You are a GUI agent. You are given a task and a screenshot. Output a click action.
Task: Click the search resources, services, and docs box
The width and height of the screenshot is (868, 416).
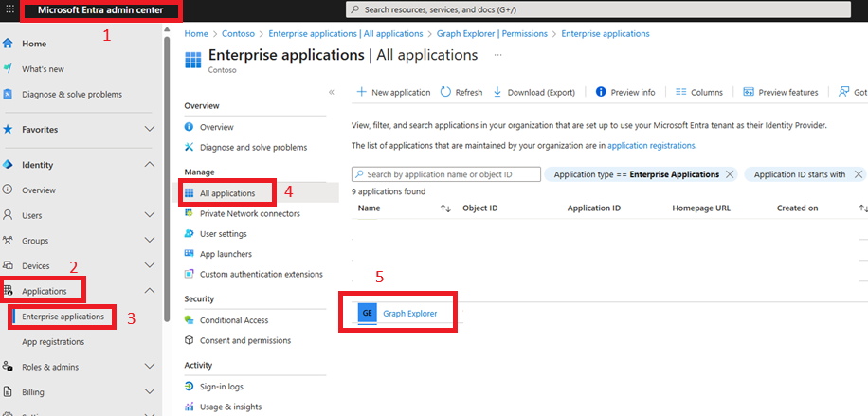point(598,10)
